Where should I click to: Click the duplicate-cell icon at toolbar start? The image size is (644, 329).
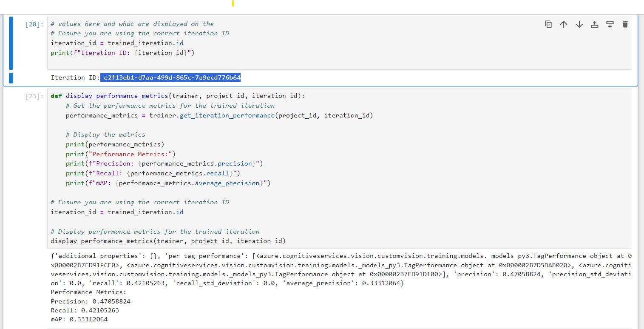(548, 24)
